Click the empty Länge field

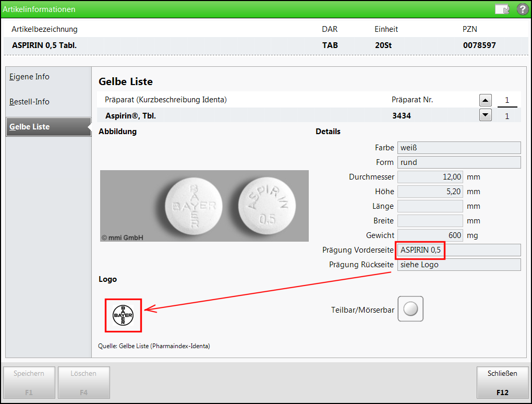[430, 206]
